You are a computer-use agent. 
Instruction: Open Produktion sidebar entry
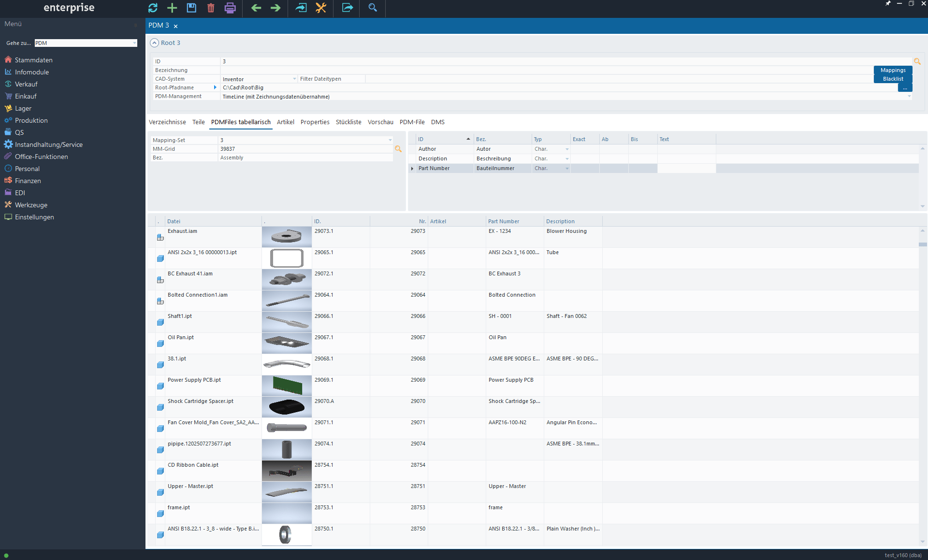click(x=31, y=120)
